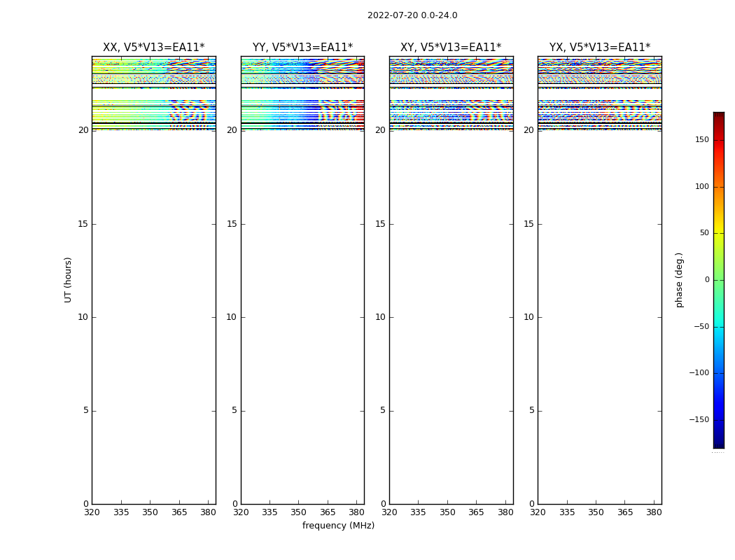Click the 'UT (hours)' y-axis label
The height and width of the screenshot is (560, 735).
point(68,280)
